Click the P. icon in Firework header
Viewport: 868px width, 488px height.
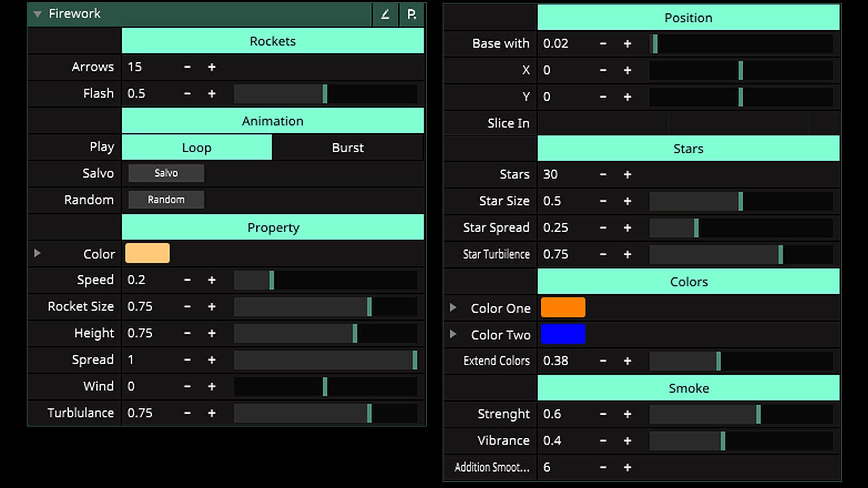coord(411,14)
